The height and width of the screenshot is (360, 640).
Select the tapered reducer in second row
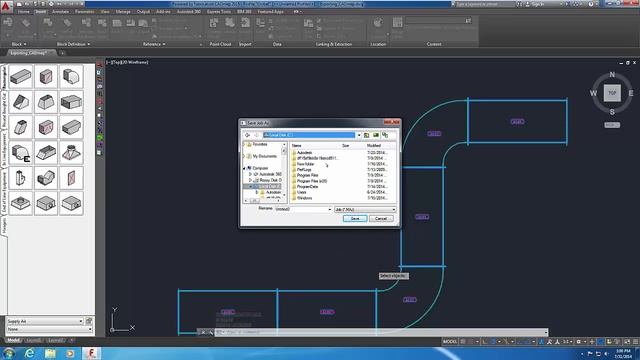click(x=46, y=102)
